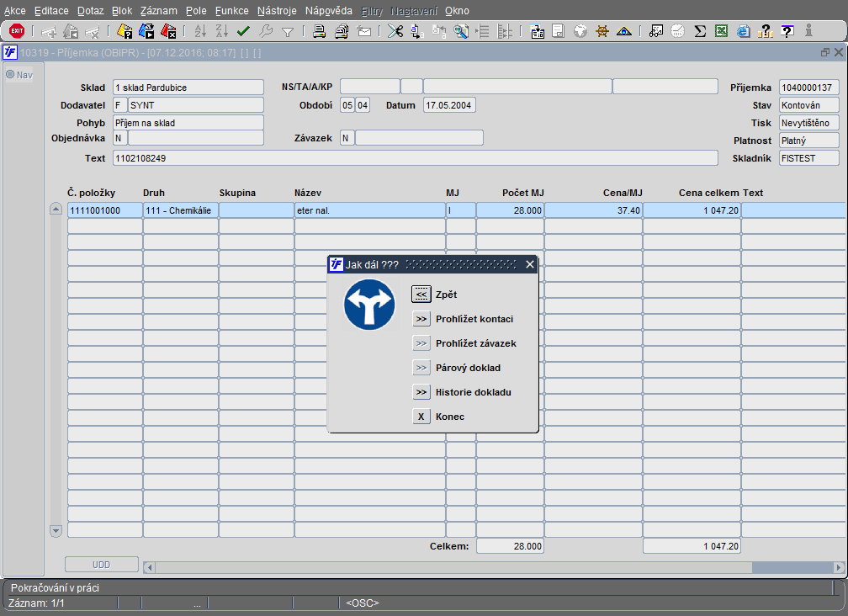
Task: Click the magnifier search document icon
Action: (x=461, y=31)
